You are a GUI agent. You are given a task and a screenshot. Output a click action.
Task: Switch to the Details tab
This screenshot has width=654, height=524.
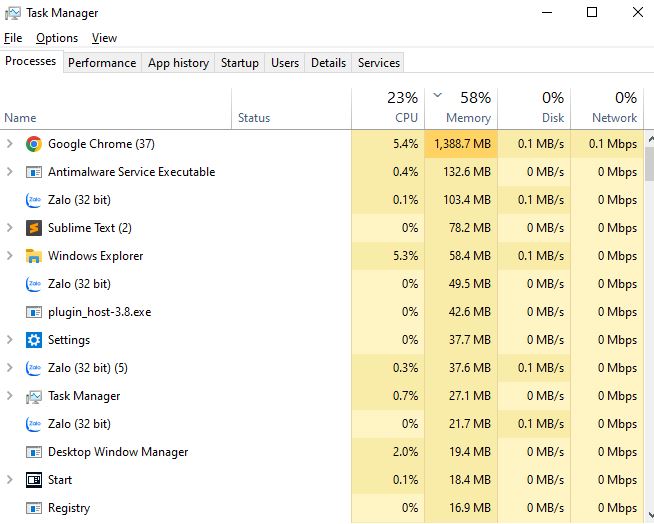(x=328, y=63)
